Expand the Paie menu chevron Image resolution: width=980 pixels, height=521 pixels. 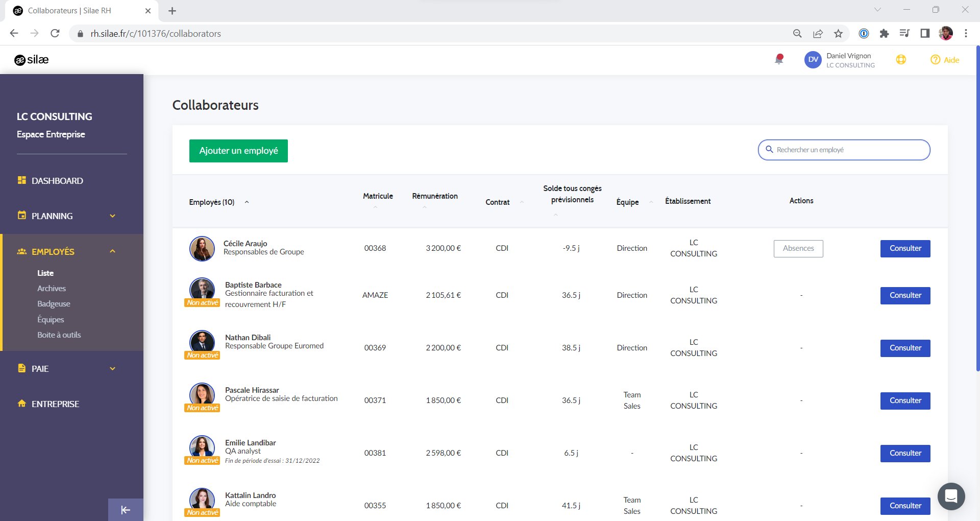(112, 368)
